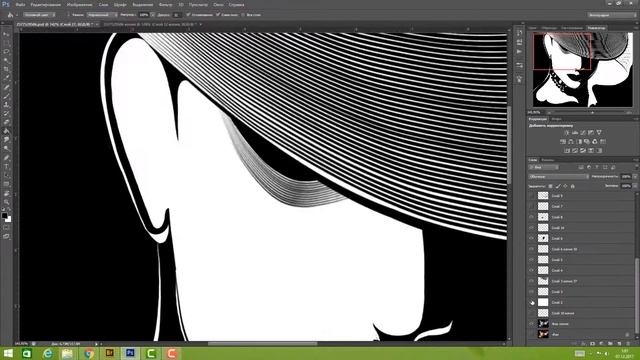The image size is (640, 360).
Task: Select the Pen tool
Action: 6,158
